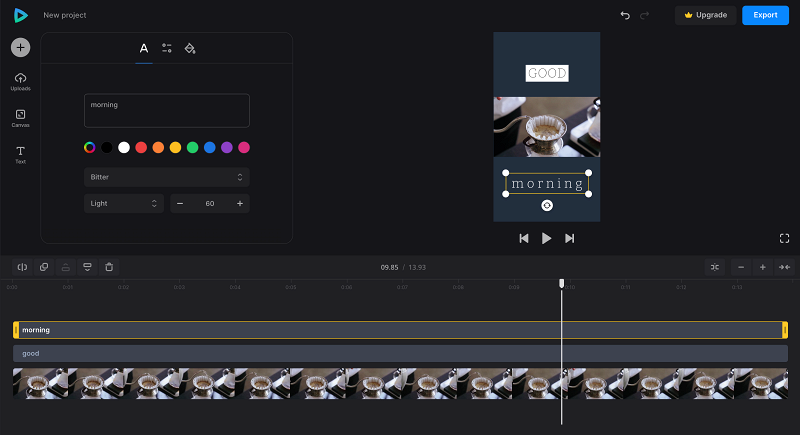Switch to the adjust sliders tab

[x=167, y=48]
